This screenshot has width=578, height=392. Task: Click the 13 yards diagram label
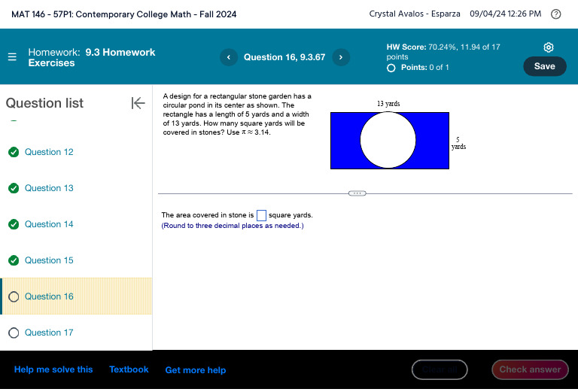pos(388,104)
